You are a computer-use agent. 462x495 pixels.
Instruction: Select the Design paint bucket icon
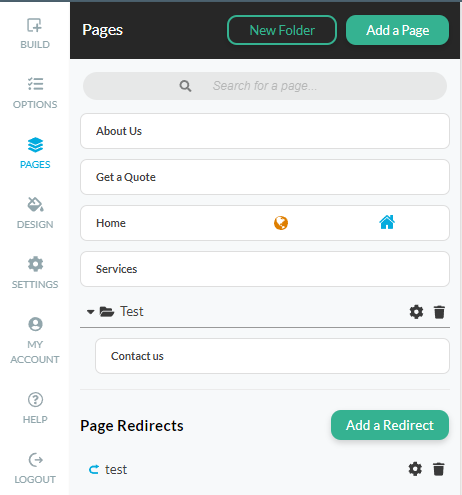pyautogui.click(x=35, y=204)
